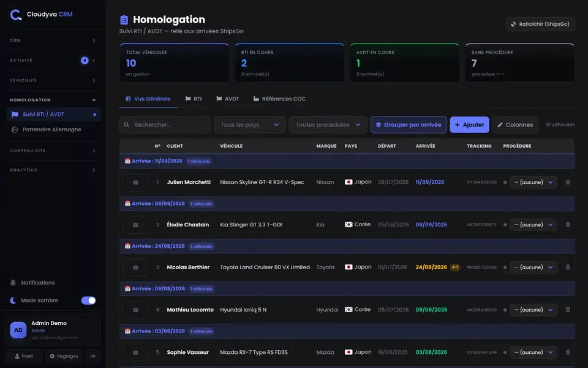The height and width of the screenshot is (368, 588).
Task: Open procedure dropdown for Julien Marchetti
Action: point(533,182)
